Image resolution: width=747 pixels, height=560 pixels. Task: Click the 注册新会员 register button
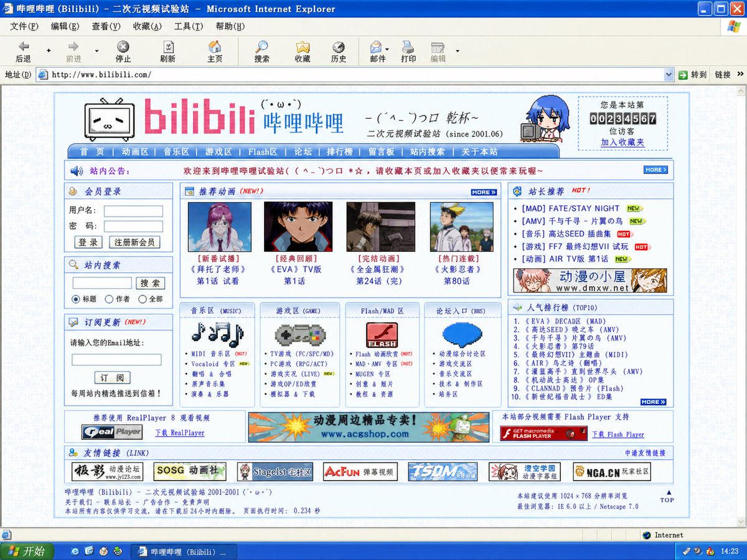click(x=134, y=242)
